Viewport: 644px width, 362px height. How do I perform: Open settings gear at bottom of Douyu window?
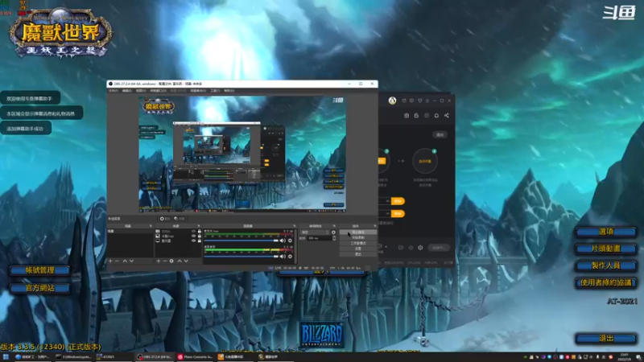click(x=420, y=248)
